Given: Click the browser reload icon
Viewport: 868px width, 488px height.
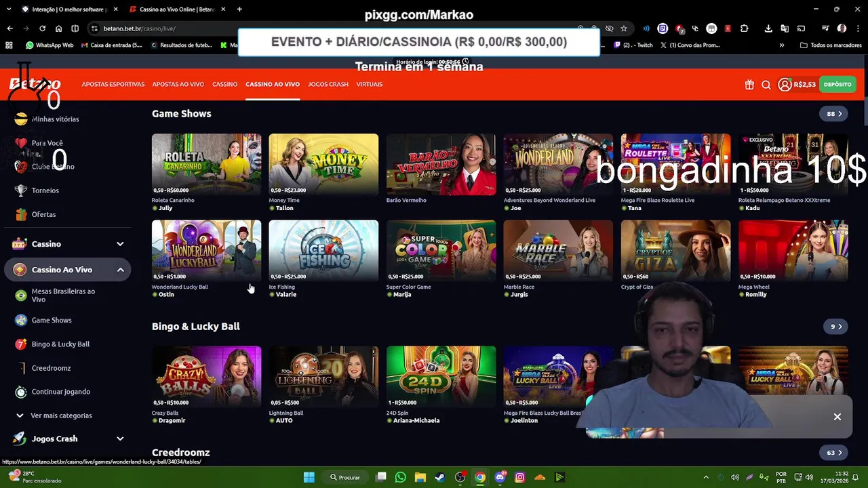Looking at the screenshot, I should click(x=42, y=28).
